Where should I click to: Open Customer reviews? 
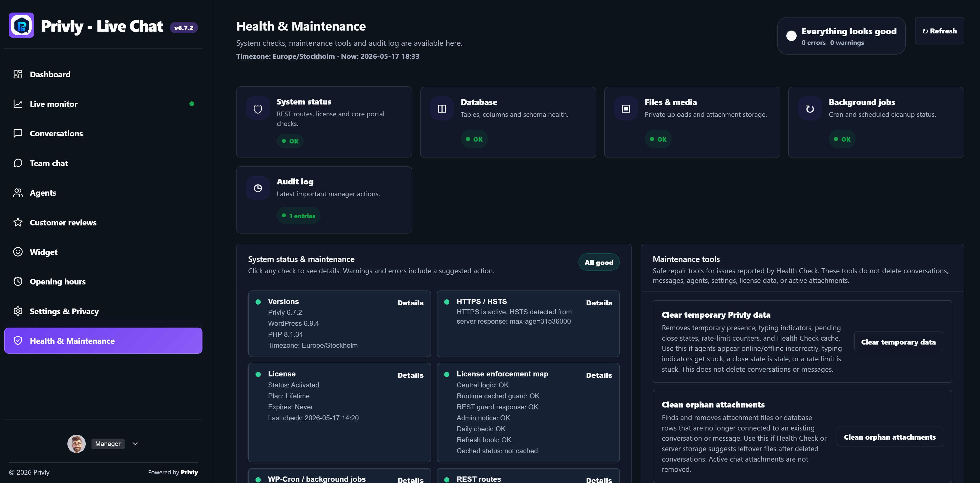tap(103, 223)
